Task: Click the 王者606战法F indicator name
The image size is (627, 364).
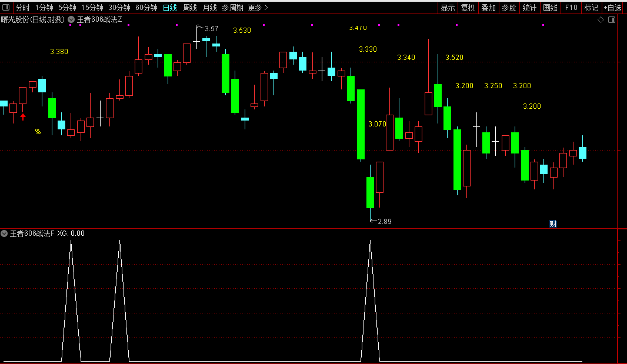Action: tap(32, 233)
